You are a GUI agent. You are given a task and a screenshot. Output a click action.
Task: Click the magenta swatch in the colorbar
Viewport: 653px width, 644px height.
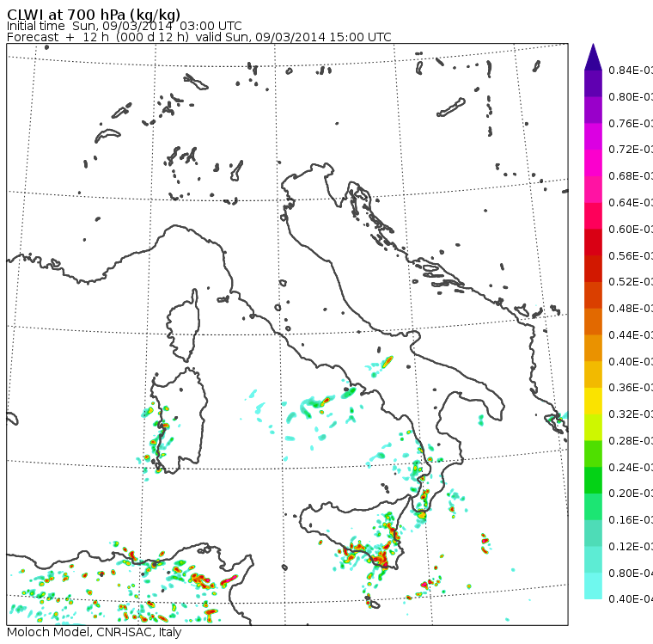[593, 137]
